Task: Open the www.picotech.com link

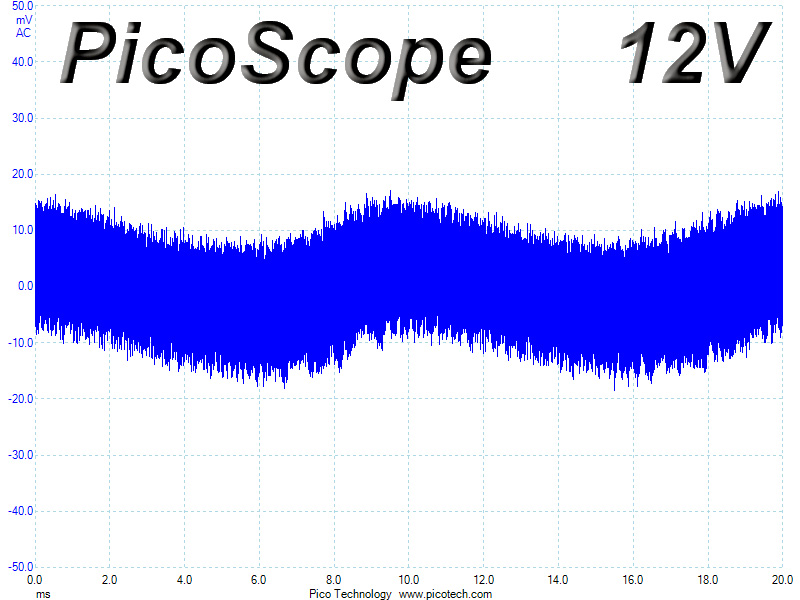Action: (445, 594)
